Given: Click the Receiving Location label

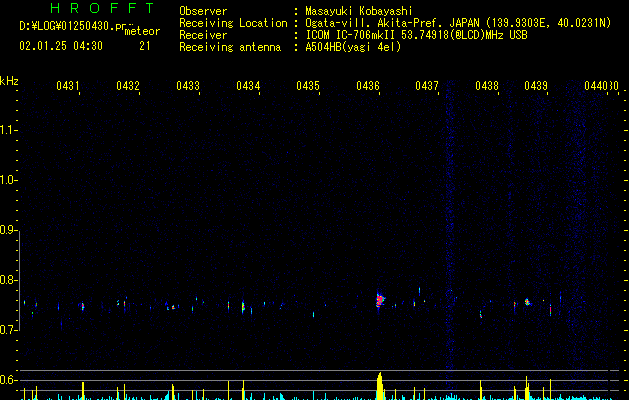Looking at the screenshot, I should [233, 23].
